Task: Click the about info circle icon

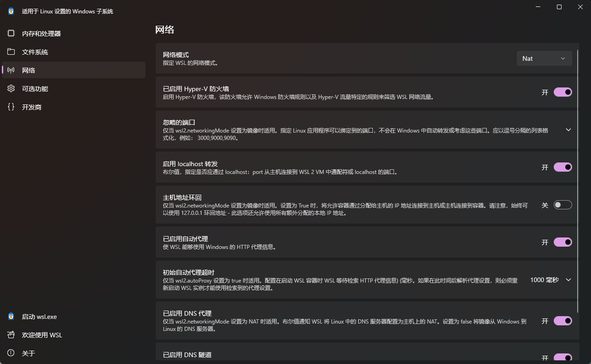Action: point(11,353)
